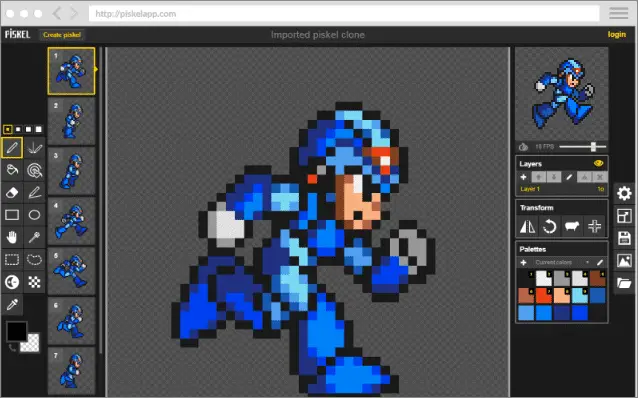This screenshot has height=398, width=638.
Task: Click the Create piskel button
Action: (x=62, y=35)
